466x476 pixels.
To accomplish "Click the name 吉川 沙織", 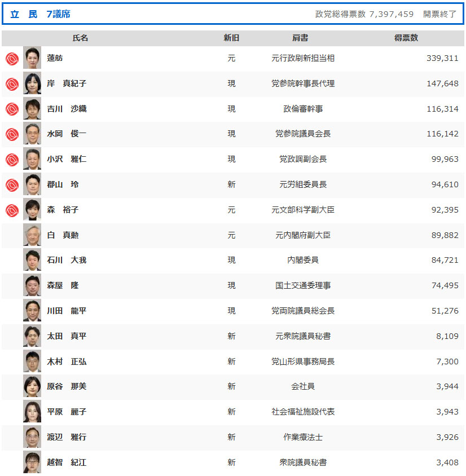I will click(67, 109).
